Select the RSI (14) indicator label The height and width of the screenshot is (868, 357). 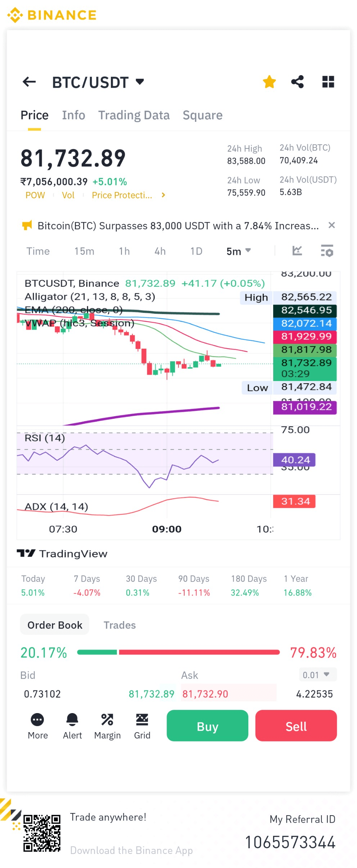click(45, 438)
